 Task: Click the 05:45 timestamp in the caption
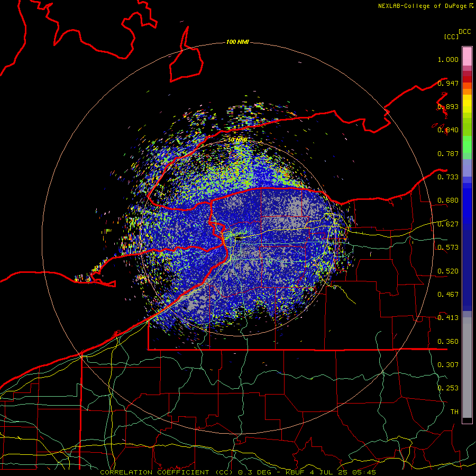[x=364, y=472]
